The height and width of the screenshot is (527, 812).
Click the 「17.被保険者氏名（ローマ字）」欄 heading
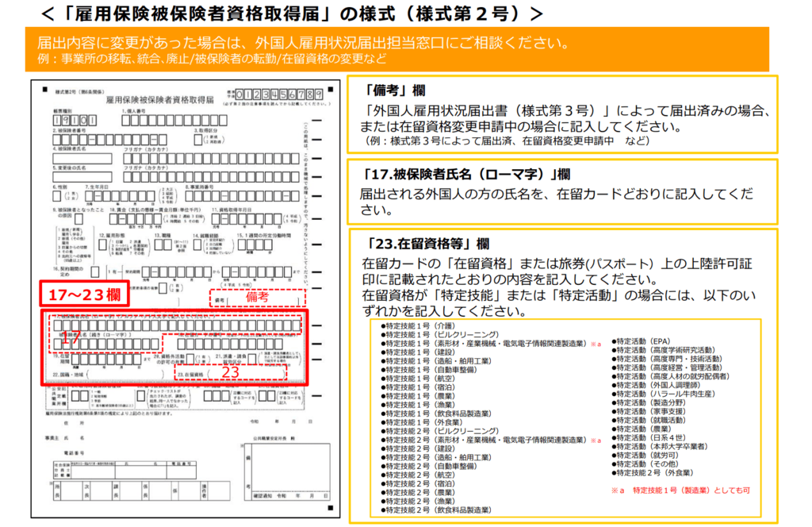coord(465,174)
